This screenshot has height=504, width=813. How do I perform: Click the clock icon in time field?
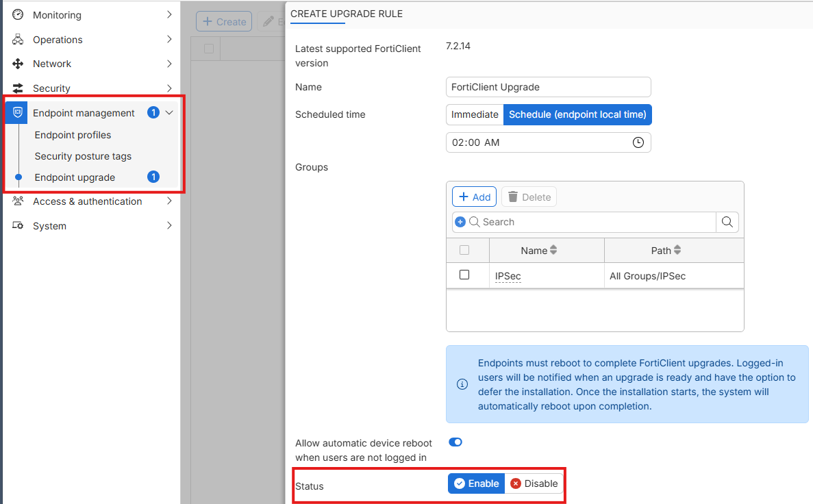click(x=638, y=142)
